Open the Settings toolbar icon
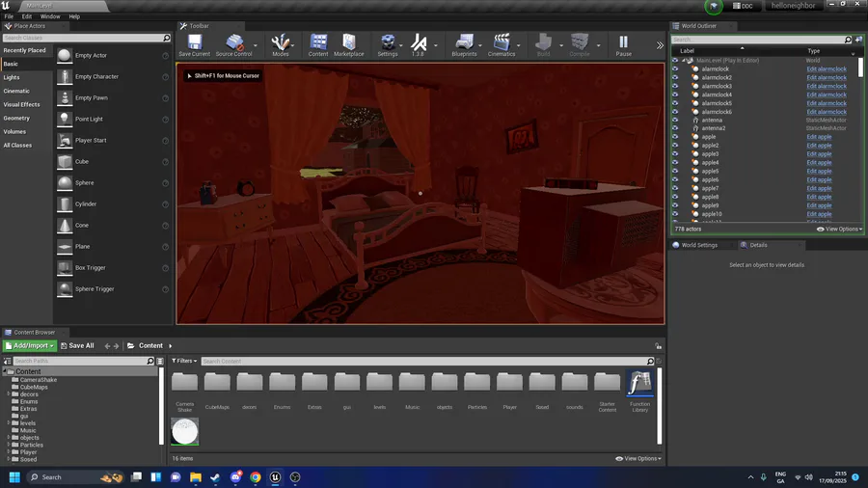868x488 pixels. click(x=388, y=42)
